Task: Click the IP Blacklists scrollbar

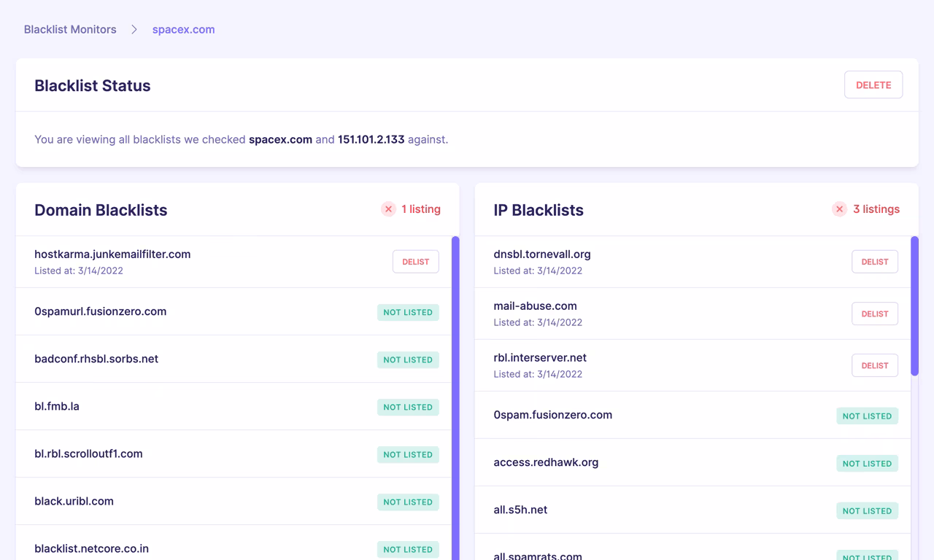Action: (x=914, y=306)
